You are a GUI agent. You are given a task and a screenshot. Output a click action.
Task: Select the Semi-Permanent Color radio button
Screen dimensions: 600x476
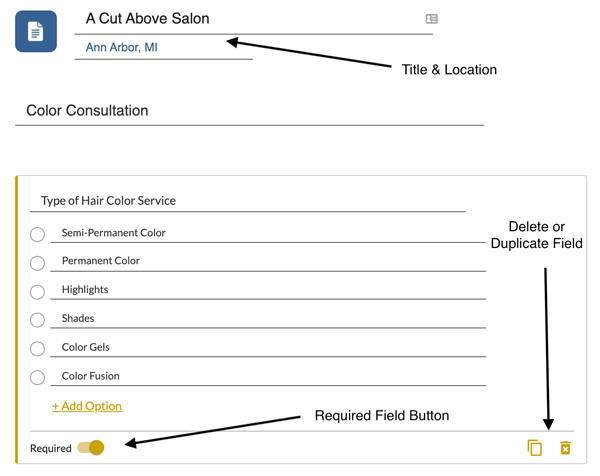tap(38, 234)
